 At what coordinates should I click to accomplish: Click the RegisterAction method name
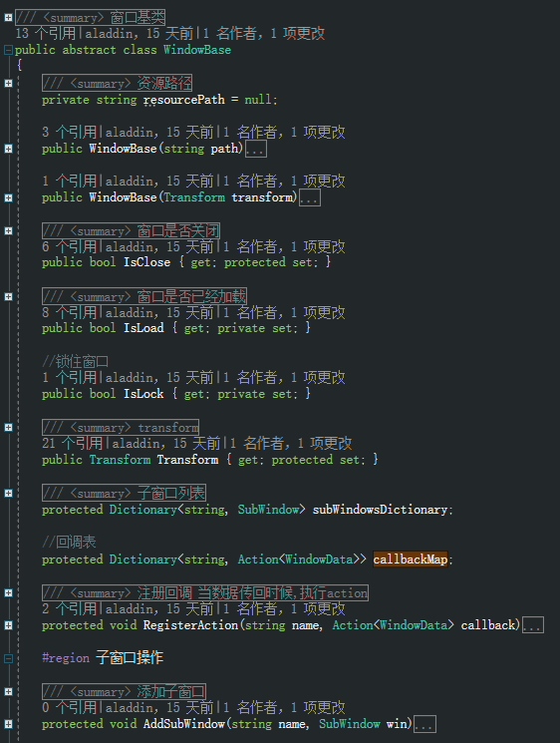tap(190, 625)
